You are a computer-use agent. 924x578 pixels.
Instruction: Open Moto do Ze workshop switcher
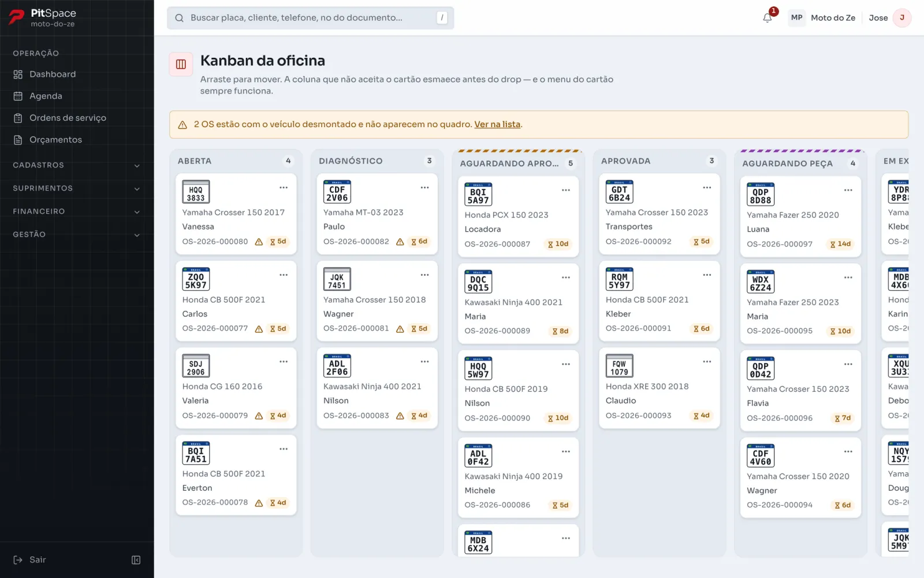822,18
